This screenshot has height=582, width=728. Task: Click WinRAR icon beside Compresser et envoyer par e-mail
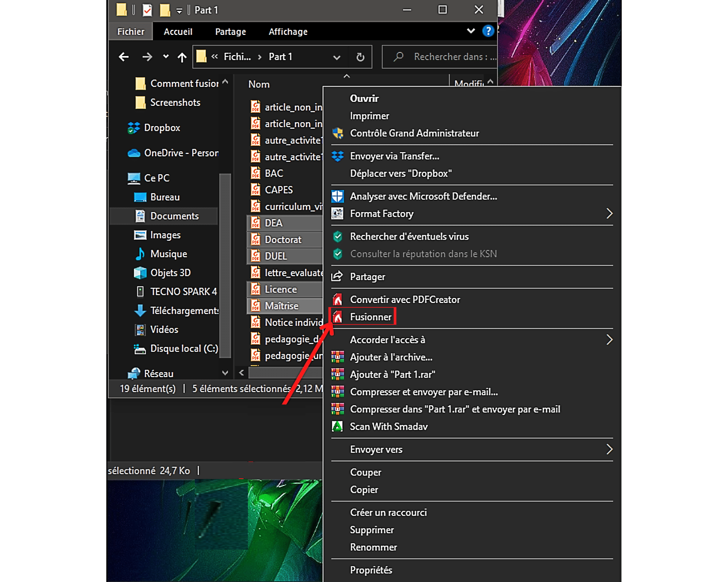point(337,392)
